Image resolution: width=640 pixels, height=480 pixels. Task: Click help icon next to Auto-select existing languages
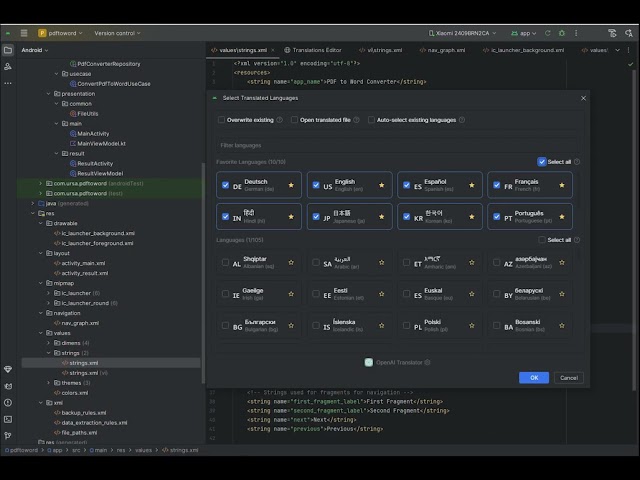(x=462, y=120)
